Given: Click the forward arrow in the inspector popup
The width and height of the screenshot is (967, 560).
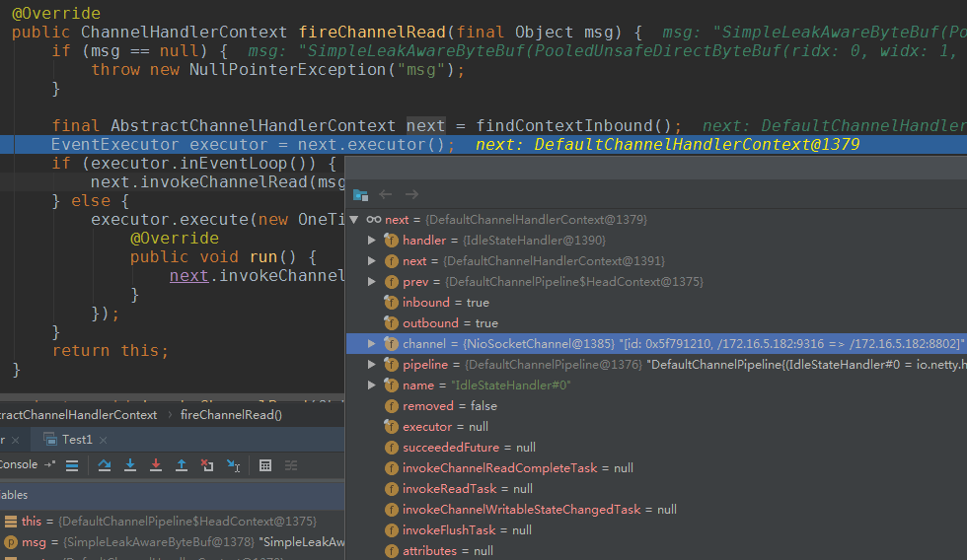Looking at the screenshot, I should pos(412,194).
